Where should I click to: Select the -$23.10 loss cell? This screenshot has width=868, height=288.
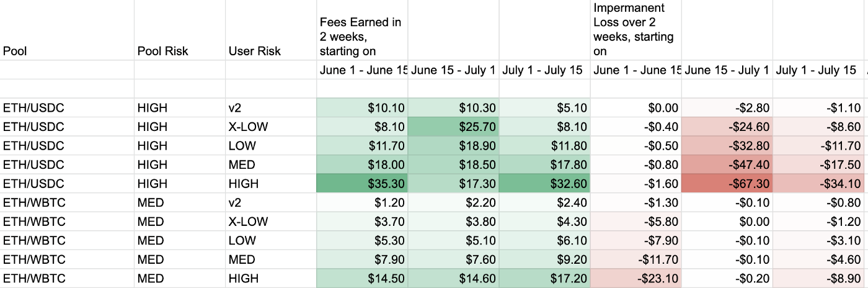[x=636, y=279]
